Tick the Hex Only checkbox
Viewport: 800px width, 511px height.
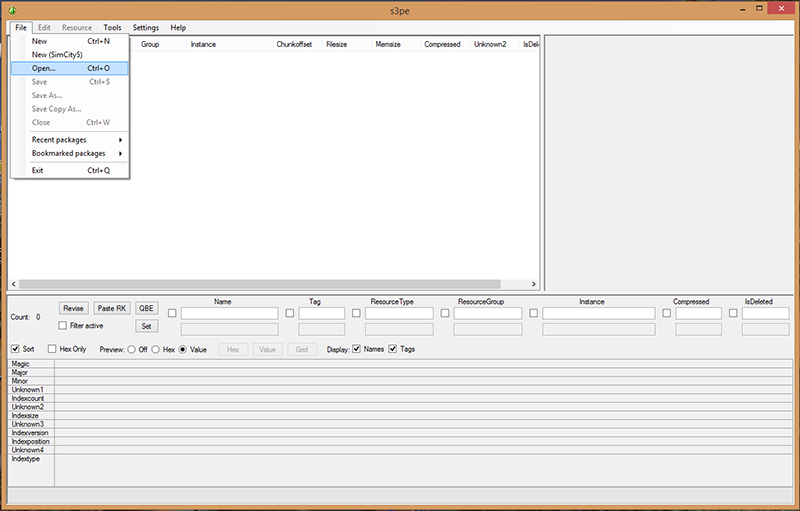52,349
